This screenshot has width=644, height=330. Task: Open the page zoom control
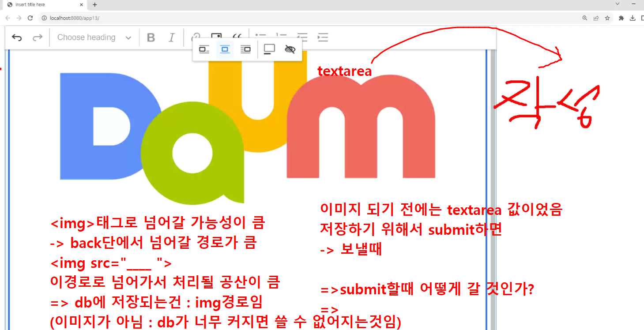coord(585,18)
